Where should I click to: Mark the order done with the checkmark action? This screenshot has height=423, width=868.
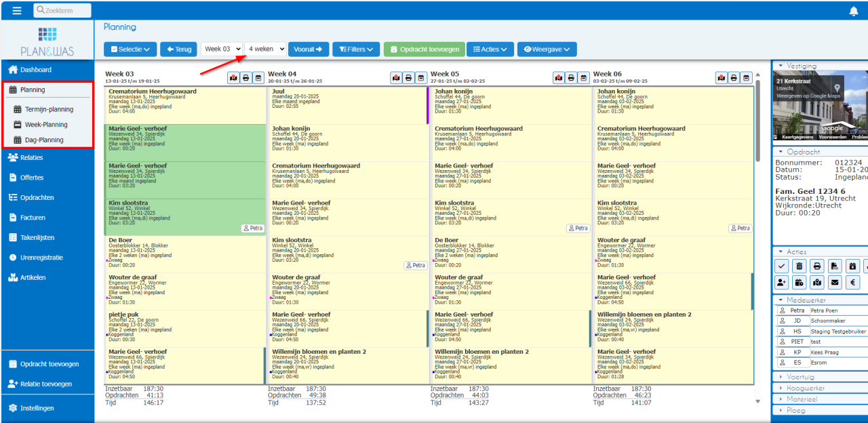pos(782,266)
